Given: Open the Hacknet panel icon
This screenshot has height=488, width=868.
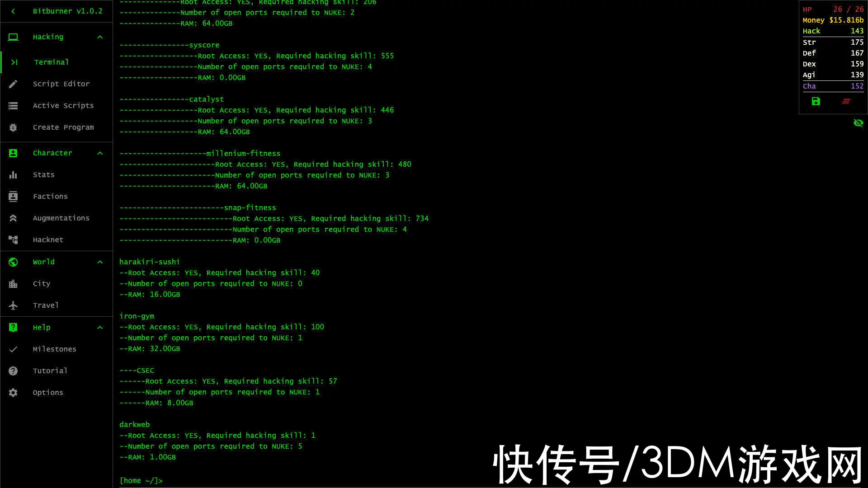Looking at the screenshot, I should pos(13,239).
